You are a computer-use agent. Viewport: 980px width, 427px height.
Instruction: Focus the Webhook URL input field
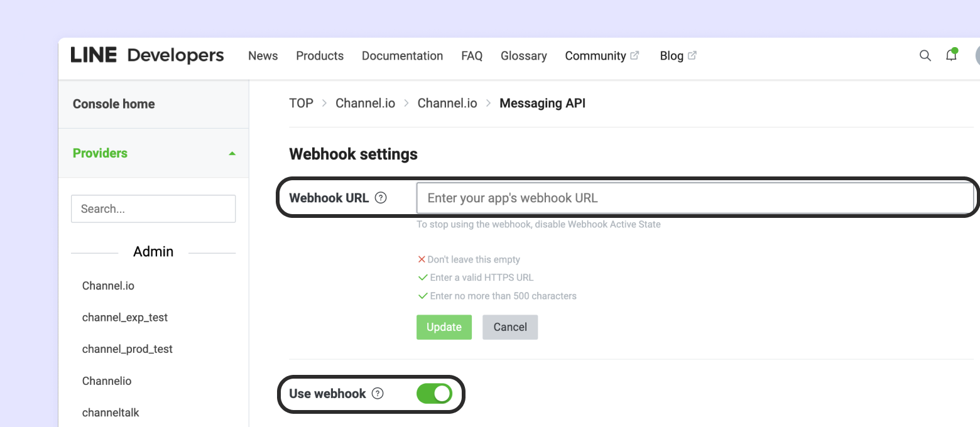click(x=694, y=198)
